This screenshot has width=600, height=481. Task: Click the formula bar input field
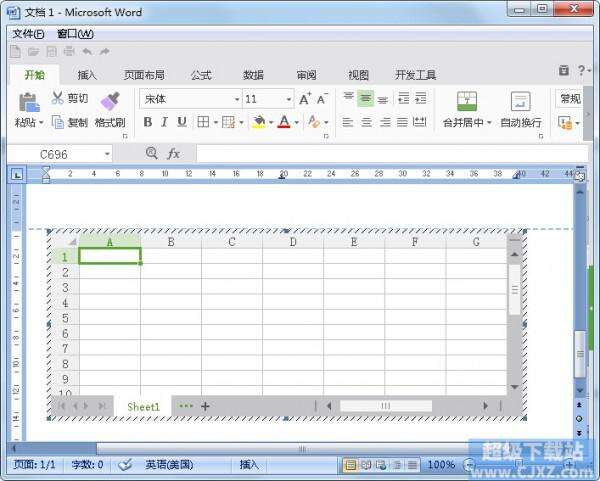[x=392, y=154]
